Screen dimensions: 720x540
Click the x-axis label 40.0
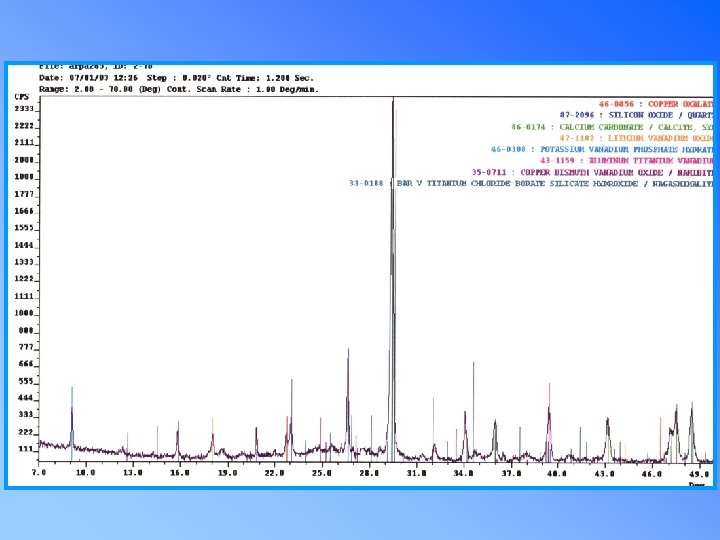(x=557, y=472)
